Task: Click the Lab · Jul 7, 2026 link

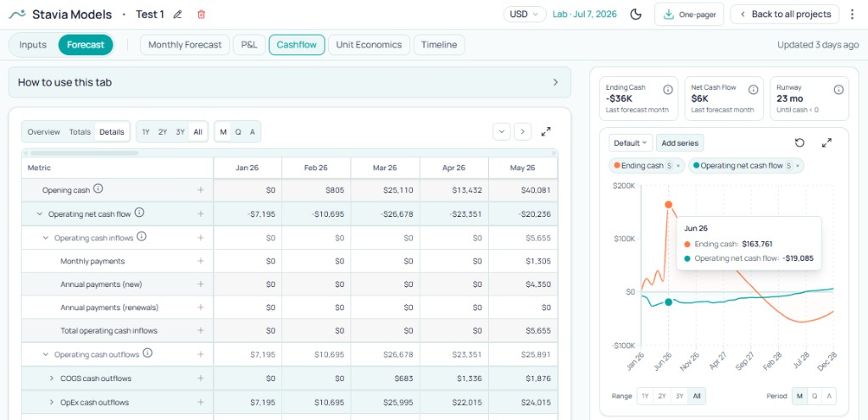Action: point(585,14)
